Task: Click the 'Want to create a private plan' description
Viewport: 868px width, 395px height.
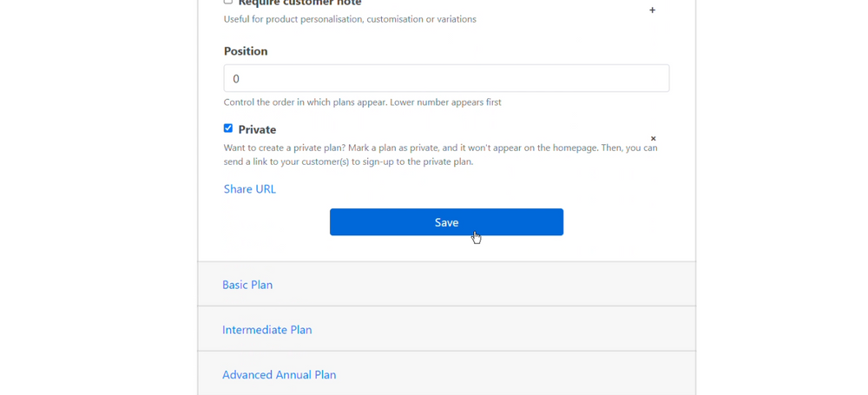Action: [x=441, y=155]
